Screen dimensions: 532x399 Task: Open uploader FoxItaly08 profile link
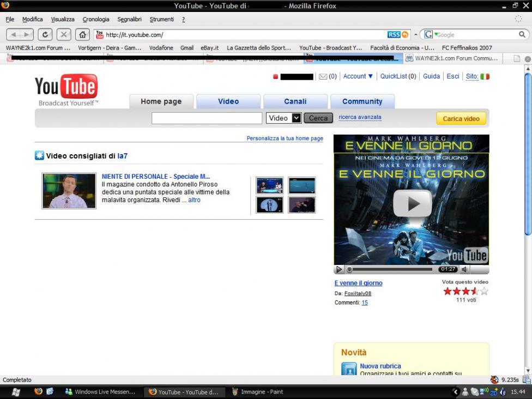358,293
